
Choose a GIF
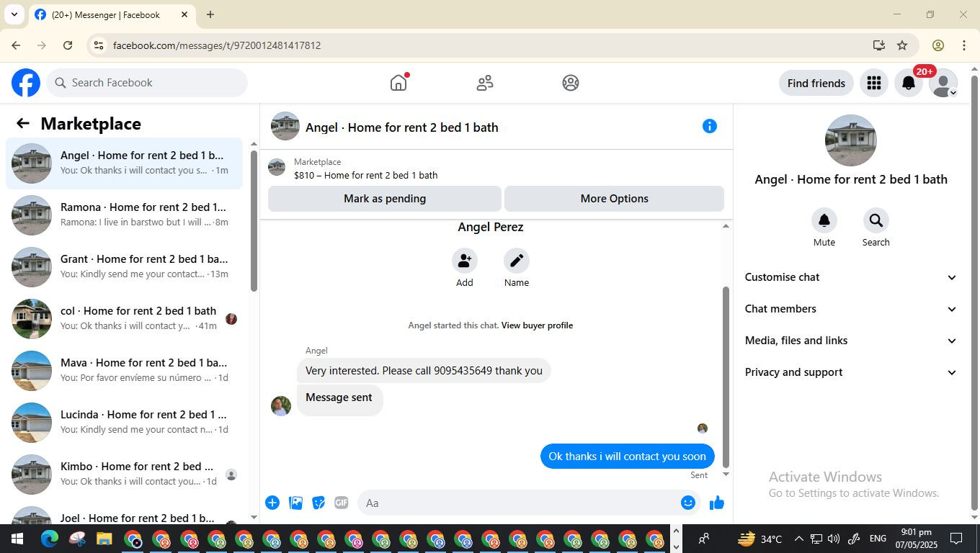click(342, 503)
